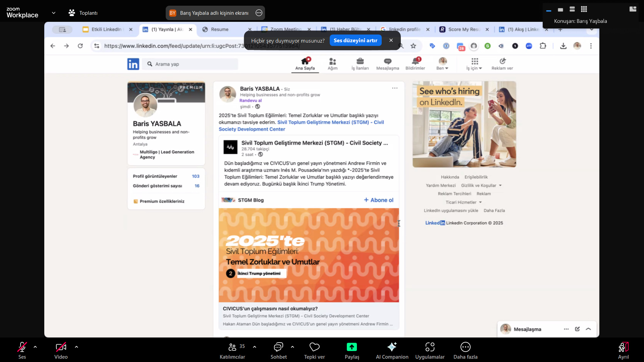The image size is (644, 362).
Task: Open messaging panel options ellipsis
Action: pyautogui.click(x=566, y=329)
